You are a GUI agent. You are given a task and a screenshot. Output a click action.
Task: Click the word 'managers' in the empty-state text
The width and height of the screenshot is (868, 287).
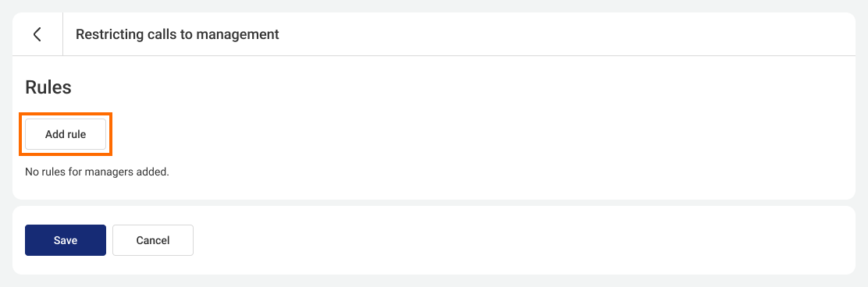(95, 172)
